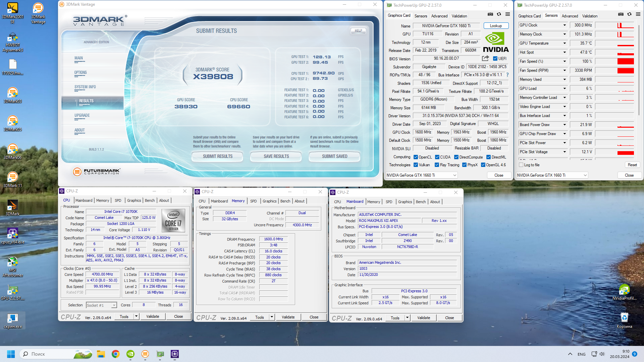Click CPU-Z icon on the taskbar

(x=175, y=354)
